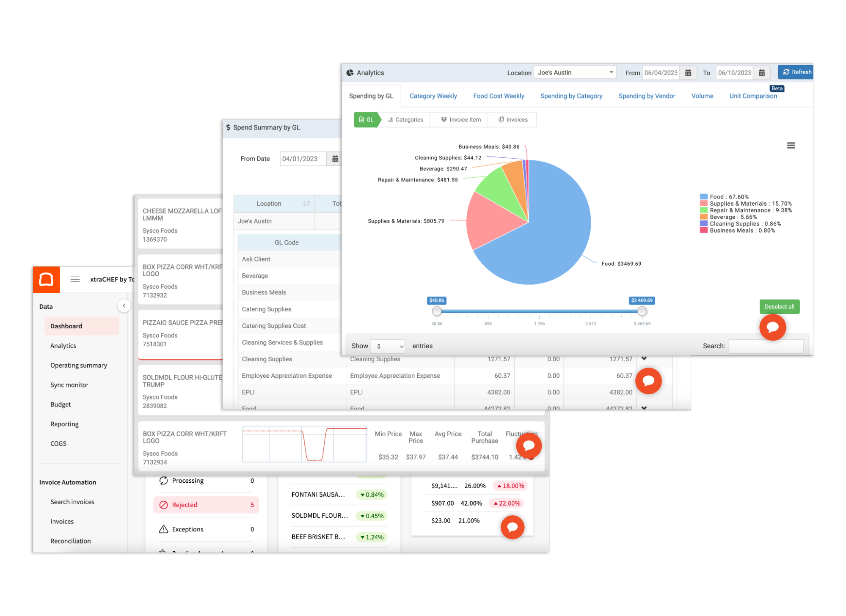Screen dimensions: 846x616
Task: Click the orange chat bubble icon
Action: 772,327
